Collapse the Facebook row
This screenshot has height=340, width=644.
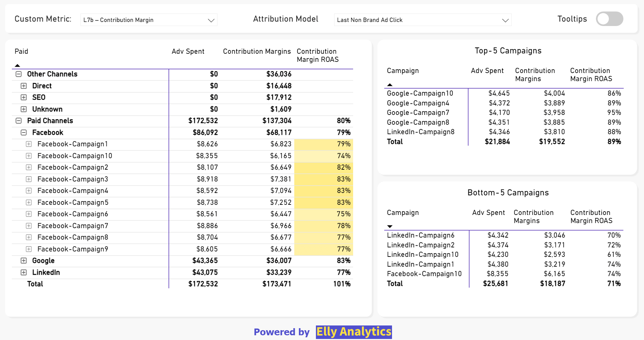[x=24, y=132]
